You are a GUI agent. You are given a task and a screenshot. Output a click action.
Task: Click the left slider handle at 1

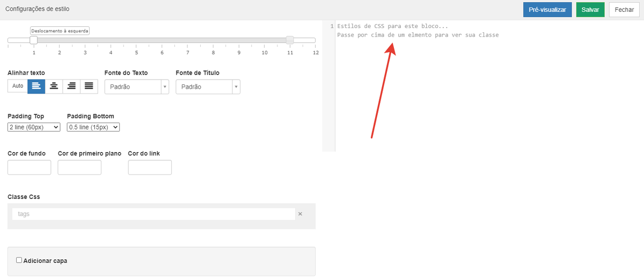(x=33, y=40)
